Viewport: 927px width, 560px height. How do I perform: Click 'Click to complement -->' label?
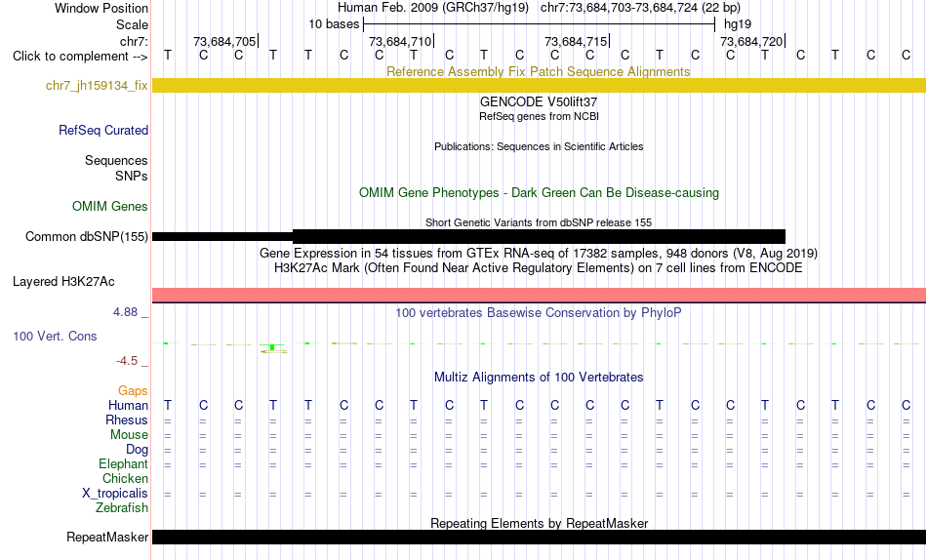pyautogui.click(x=80, y=57)
